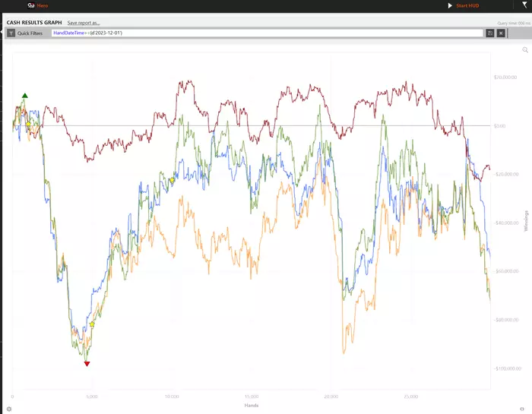Click the -$40,000.00 axis label
This screenshot has height=414, width=532.
coord(506,223)
